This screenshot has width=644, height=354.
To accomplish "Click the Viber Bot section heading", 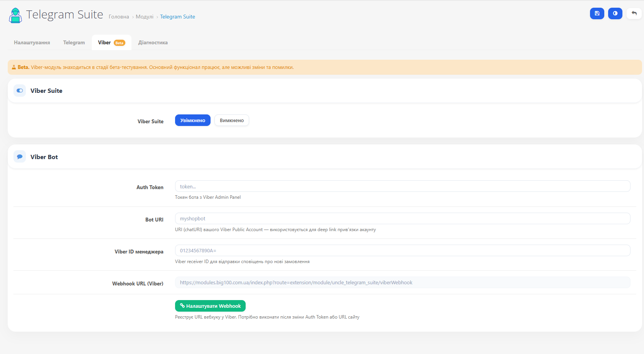I will [44, 157].
